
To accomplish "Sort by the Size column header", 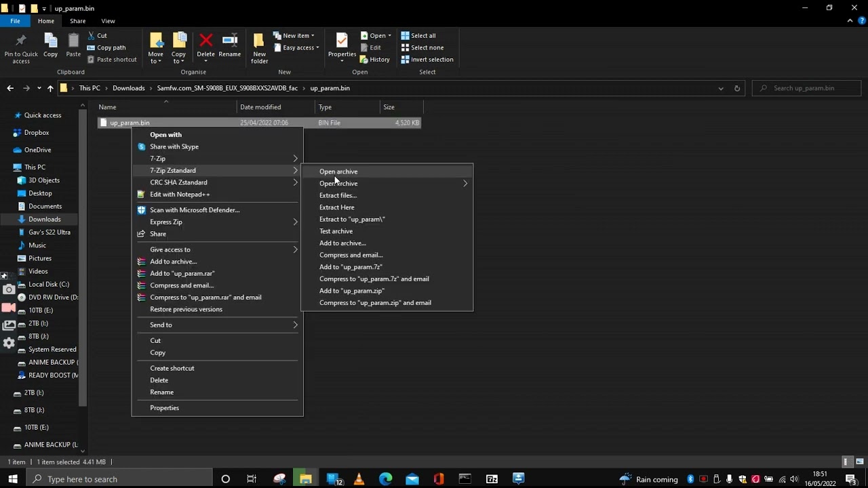I will coord(401,107).
